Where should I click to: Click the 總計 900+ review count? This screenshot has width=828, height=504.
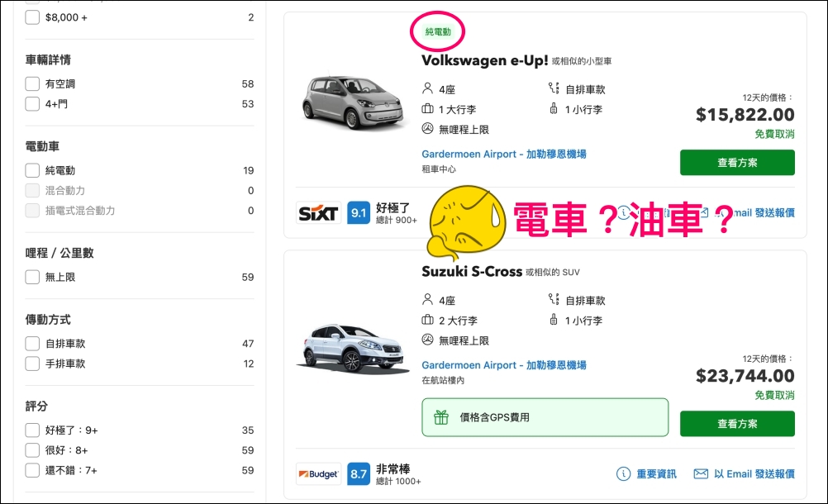pyautogui.click(x=397, y=220)
